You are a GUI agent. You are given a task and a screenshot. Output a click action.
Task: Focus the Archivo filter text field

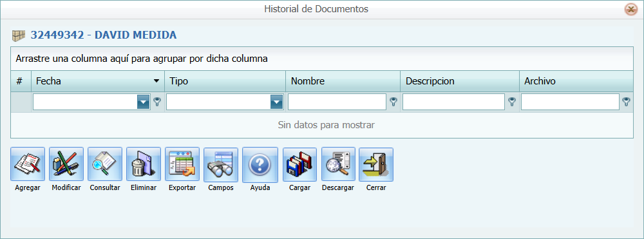tap(570, 102)
